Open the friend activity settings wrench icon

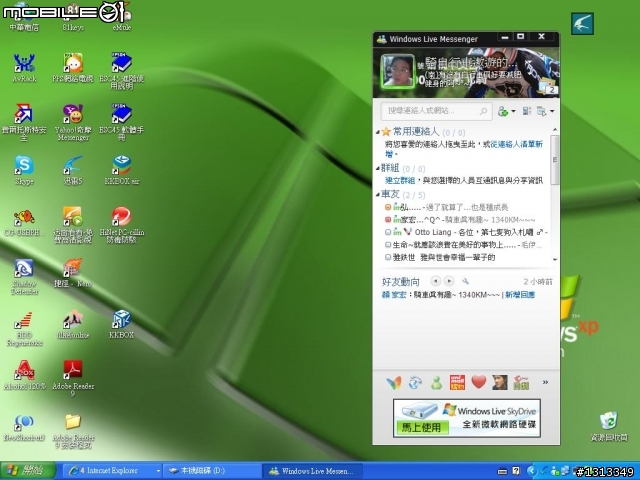coord(465,281)
